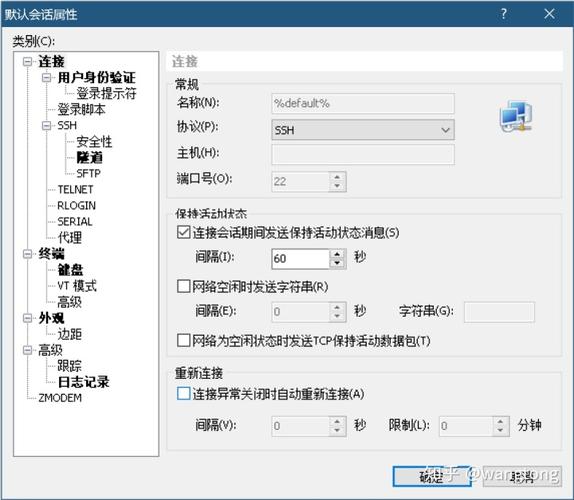The height and width of the screenshot is (500, 574).
Task: Toggle 连接会话期间发送保持活动状态消息 checkbox
Action: (183, 232)
